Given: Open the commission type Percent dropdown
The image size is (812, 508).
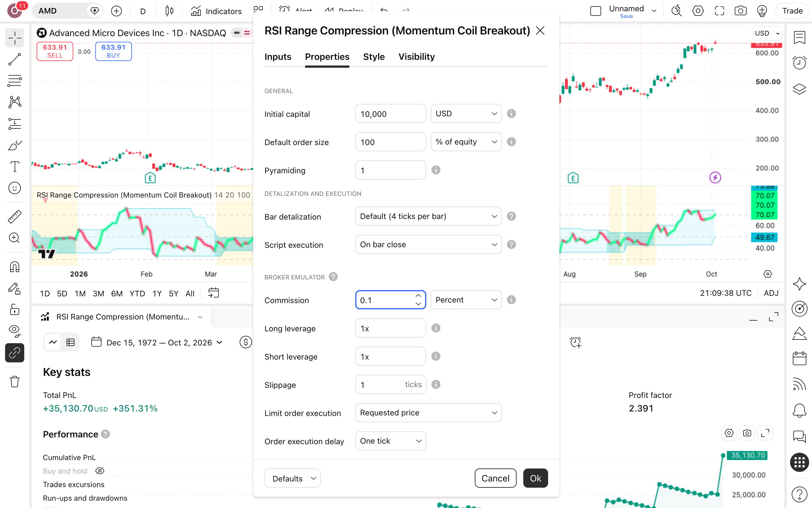Looking at the screenshot, I should [x=466, y=300].
